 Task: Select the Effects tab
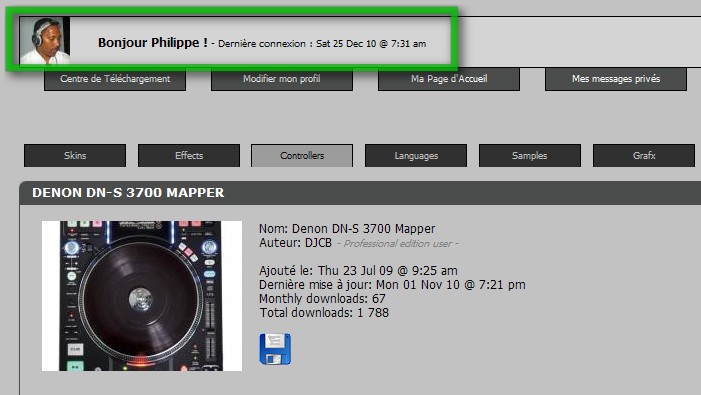click(189, 155)
